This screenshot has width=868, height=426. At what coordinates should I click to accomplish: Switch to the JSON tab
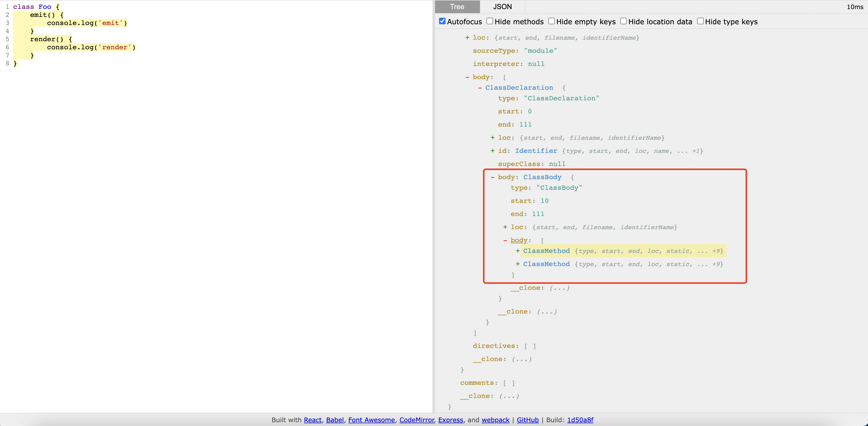click(x=502, y=7)
